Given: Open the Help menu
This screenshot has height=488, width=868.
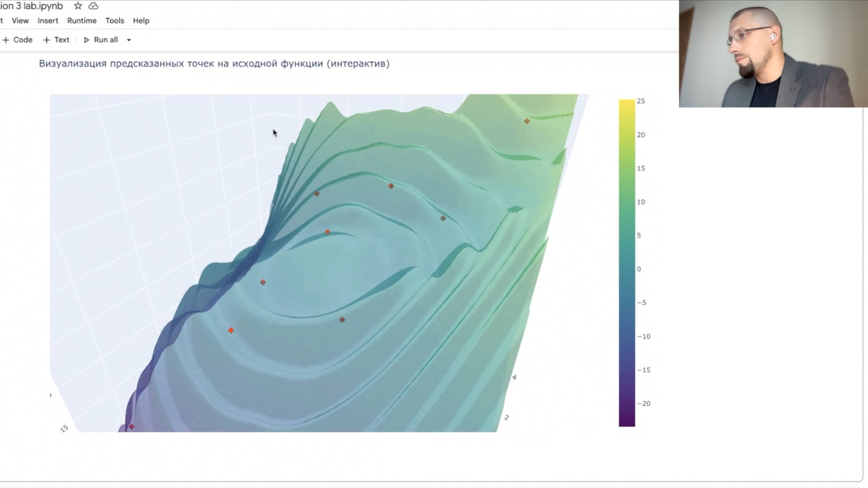Looking at the screenshot, I should point(141,21).
